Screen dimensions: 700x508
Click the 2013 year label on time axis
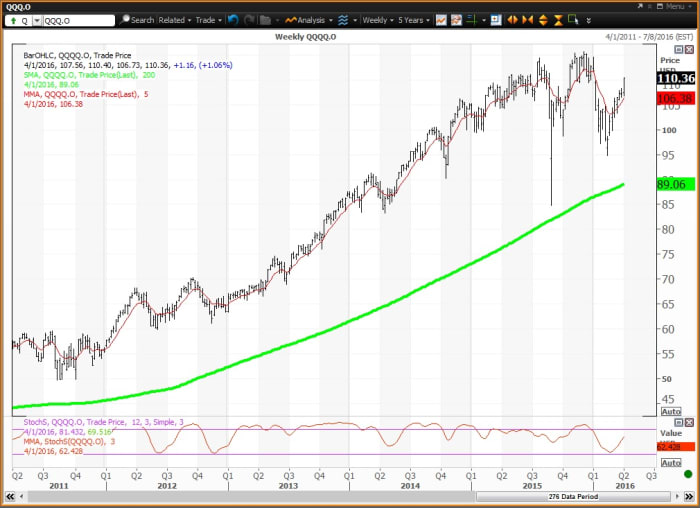tap(288, 486)
